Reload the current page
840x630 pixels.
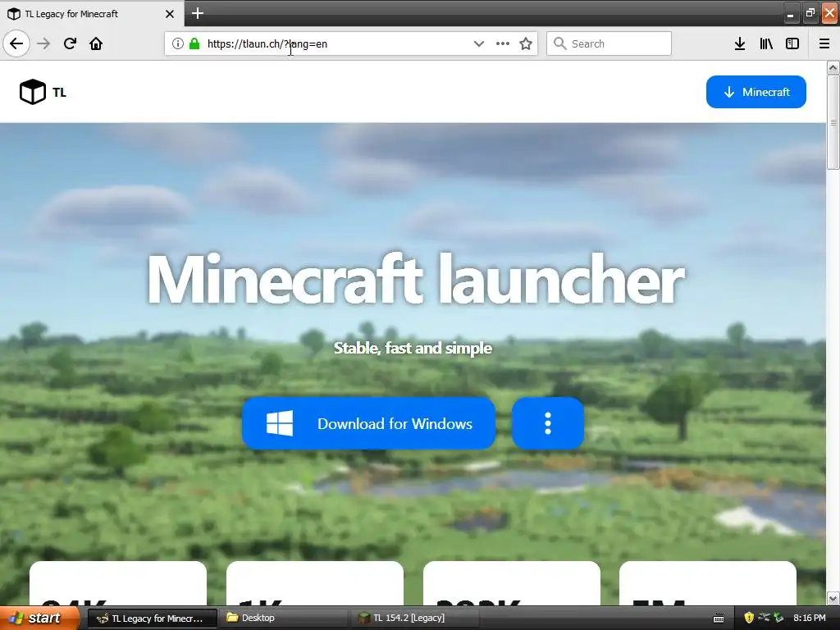[70, 43]
